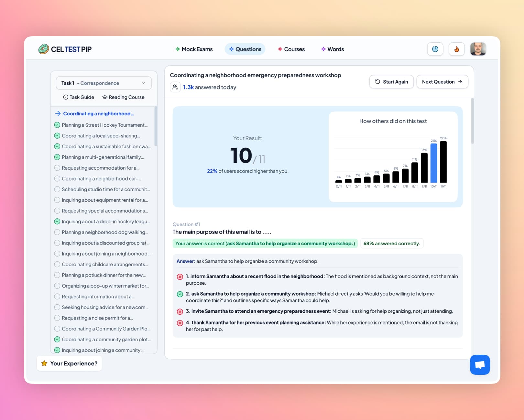Open the pie chart statistics icon
The image size is (524, 420).
435,49
